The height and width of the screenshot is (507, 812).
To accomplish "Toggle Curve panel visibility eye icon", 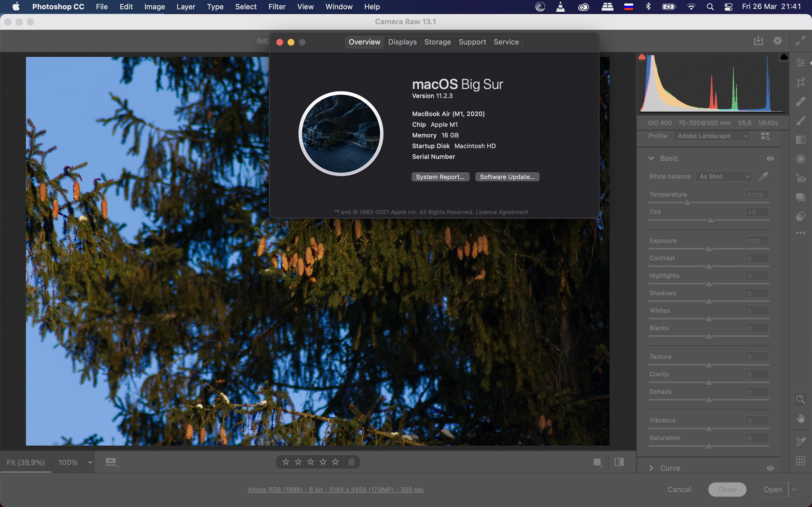I will [770, 468].
